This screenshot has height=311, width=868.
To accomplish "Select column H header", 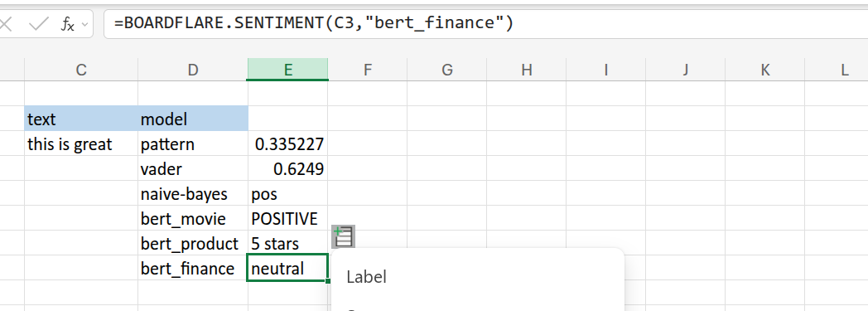I will click(527, 70).
